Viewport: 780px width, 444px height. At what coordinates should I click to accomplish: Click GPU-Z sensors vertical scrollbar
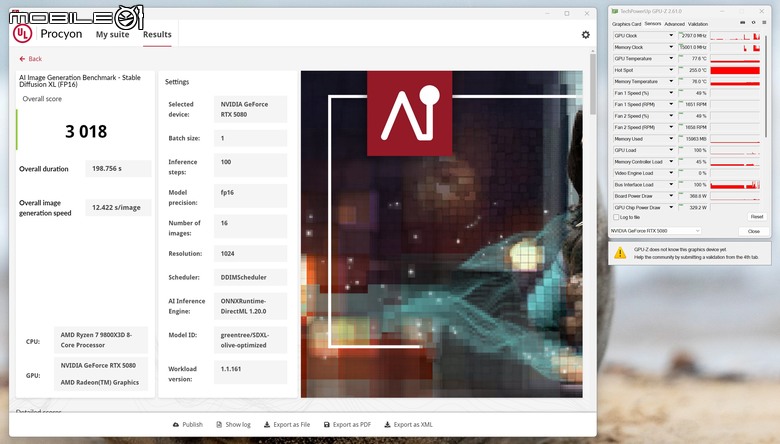click(x=767, y=85)
